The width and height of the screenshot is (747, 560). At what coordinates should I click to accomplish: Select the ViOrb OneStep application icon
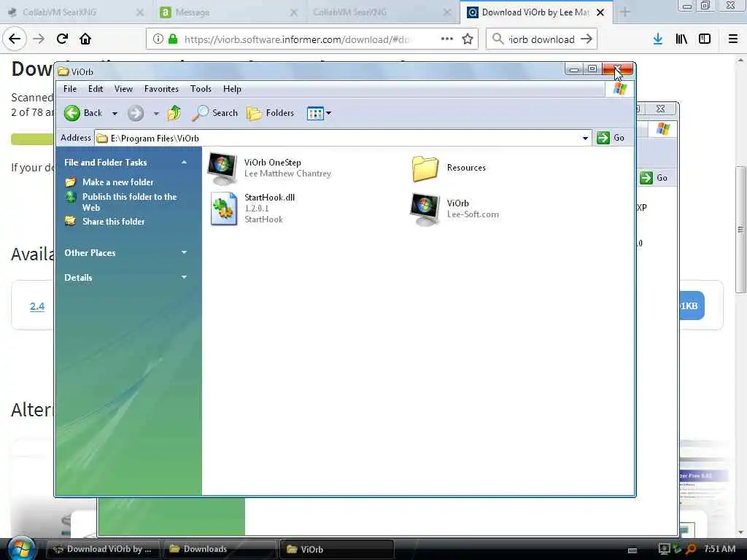click(222, 168)
